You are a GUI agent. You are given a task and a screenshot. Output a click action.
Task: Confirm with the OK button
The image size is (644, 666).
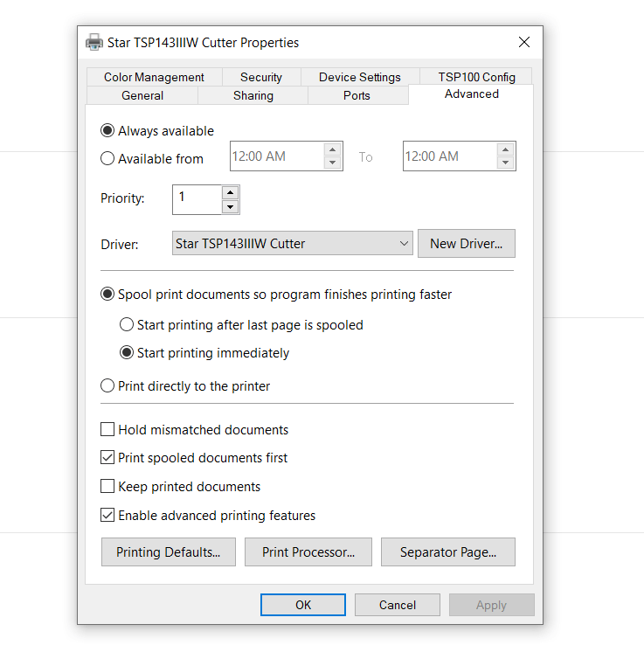tap(303, 605)
